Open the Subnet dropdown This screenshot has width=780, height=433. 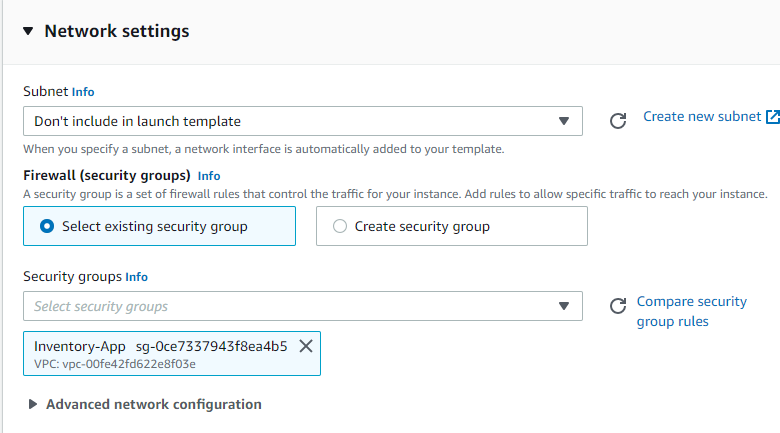point(302,121)
